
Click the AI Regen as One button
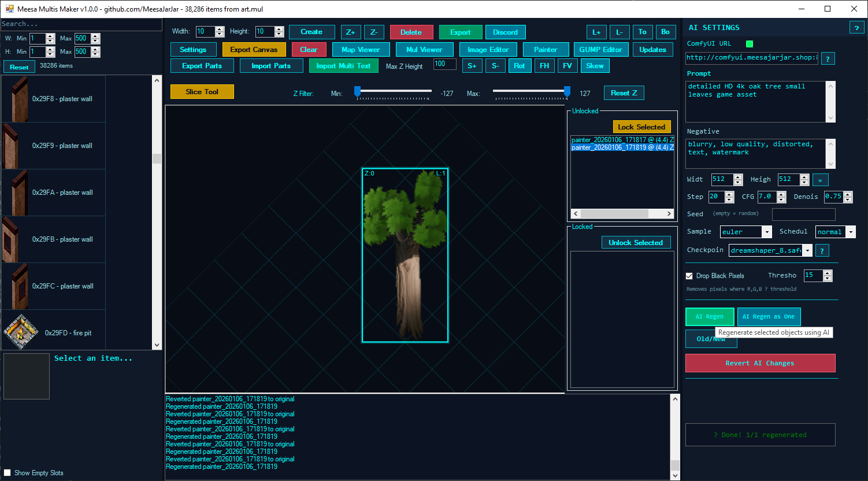(x=769, y=317)
